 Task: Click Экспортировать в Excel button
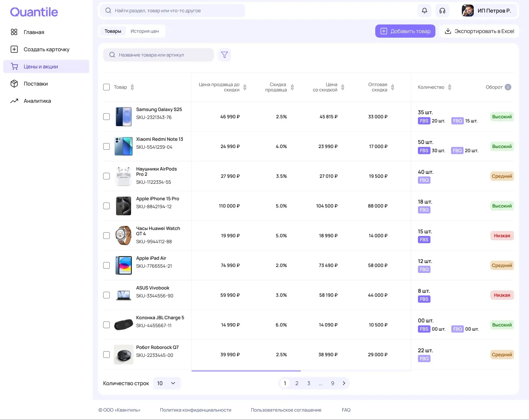click(479, 31)
